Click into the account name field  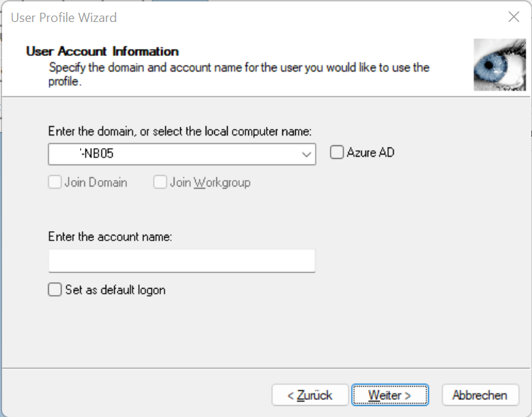[182, 261]
